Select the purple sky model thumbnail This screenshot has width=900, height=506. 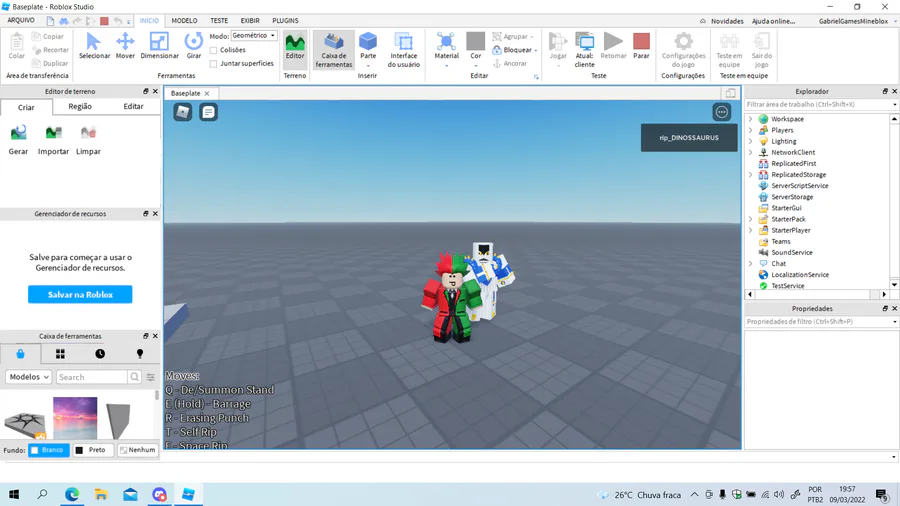(75, 418)
